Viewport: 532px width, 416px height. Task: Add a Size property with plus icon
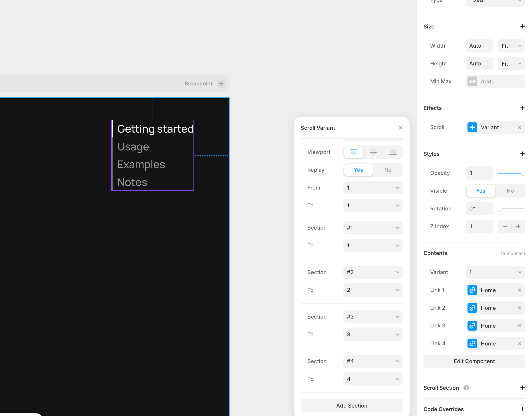tap(522, 26)
